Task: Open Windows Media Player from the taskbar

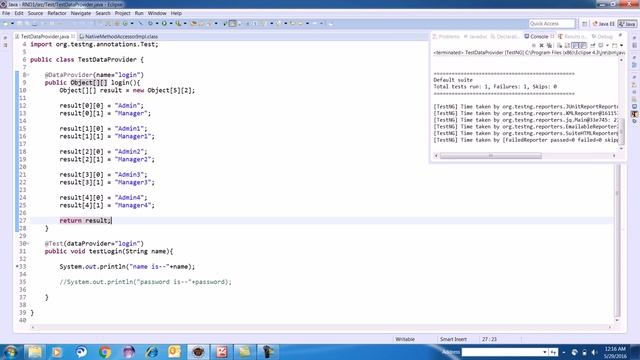Action: [x=57, y=352]
